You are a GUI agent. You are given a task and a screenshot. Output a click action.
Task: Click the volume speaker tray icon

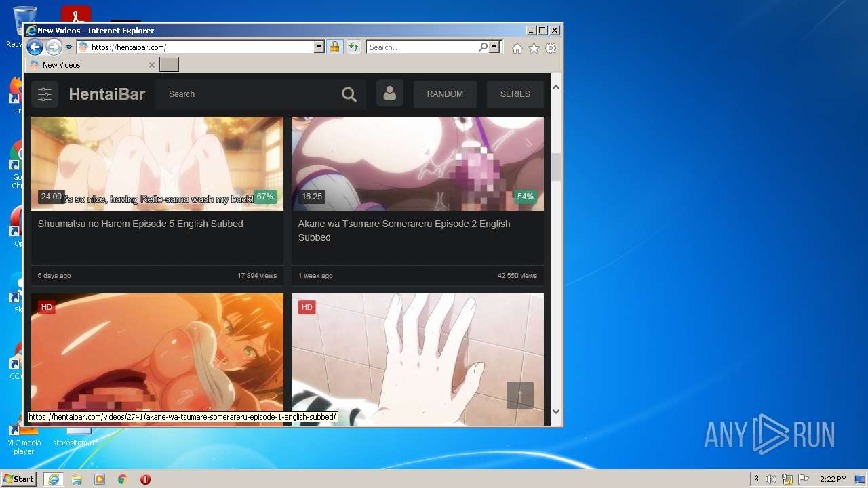[x=771, y=479]
